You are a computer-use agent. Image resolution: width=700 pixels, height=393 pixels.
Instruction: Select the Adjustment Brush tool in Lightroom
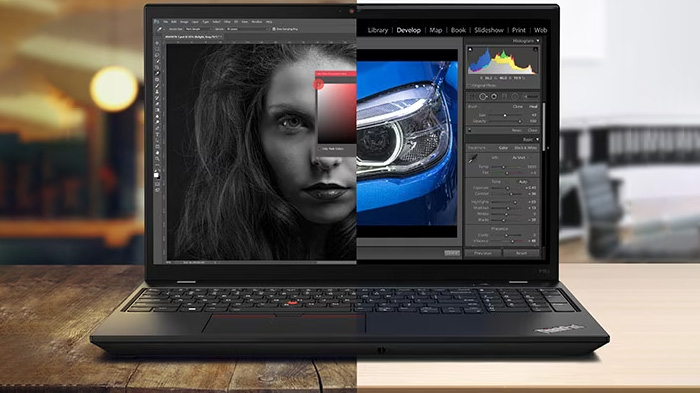(x=531, y=96)
